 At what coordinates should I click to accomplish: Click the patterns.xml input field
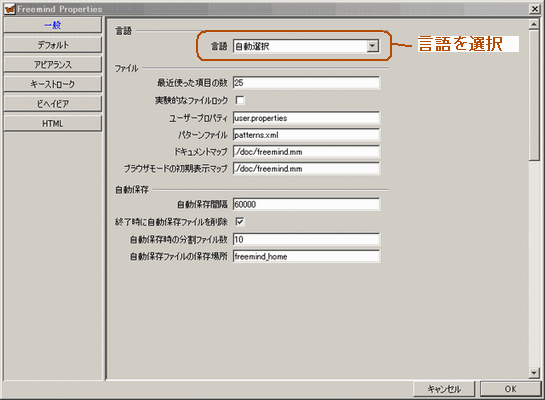pos(306,135)
